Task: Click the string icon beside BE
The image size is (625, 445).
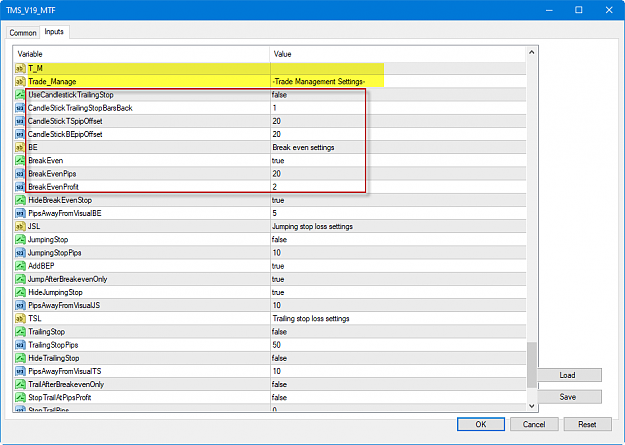Action: 20,148
